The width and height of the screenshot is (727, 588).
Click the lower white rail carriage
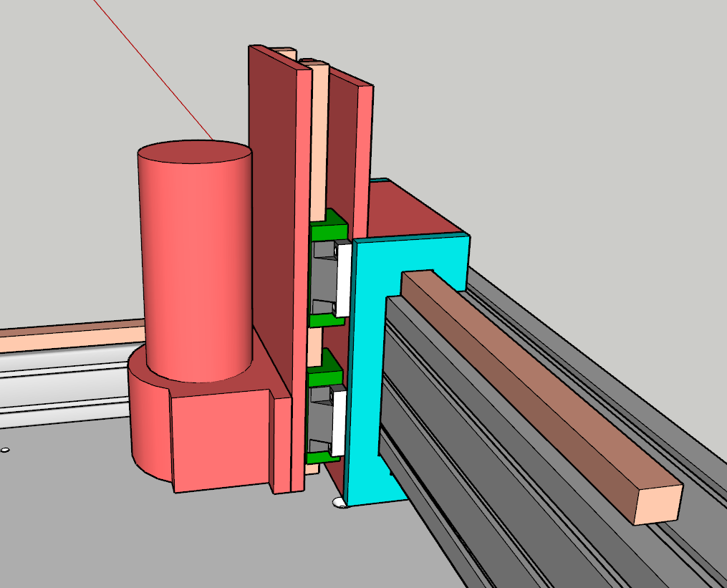point(339,423)
